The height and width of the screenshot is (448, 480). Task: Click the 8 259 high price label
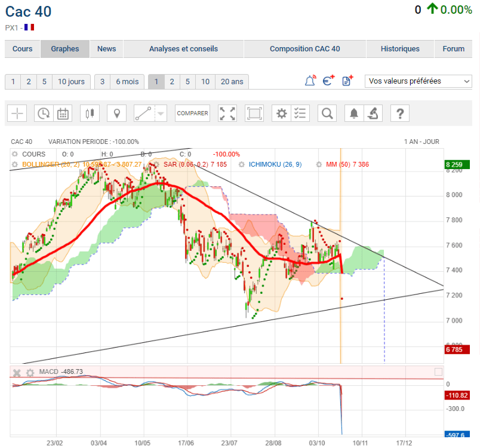click(457, 164)
